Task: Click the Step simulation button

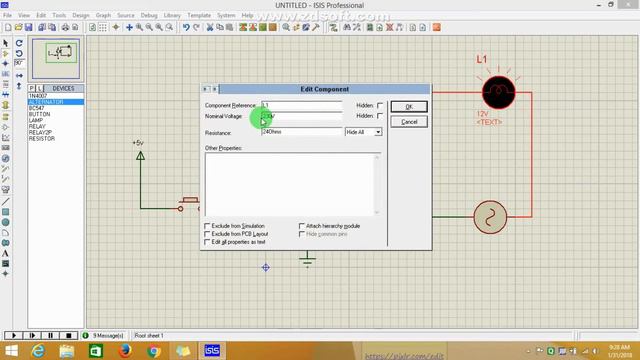Action: coord(32,336)
